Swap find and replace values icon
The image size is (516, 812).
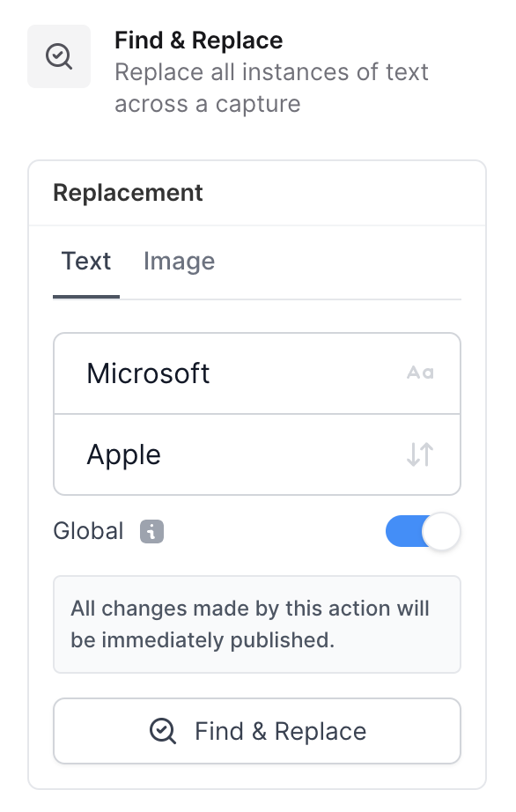[x=420, y=454]
